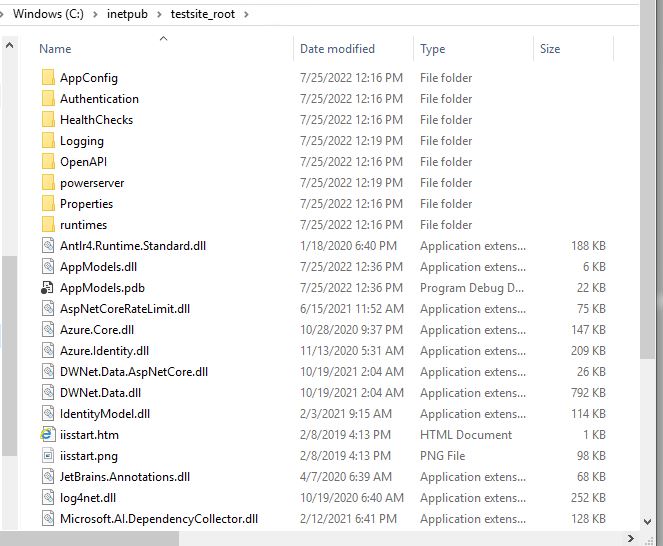Expand the chevron after Windows (C:) breadcrumb
This screenshot has width=663, height=546.
point(96,14)
